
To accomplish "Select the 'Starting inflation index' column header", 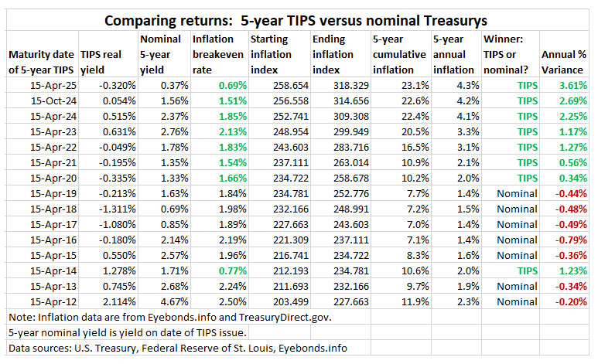I will pos(278,55).
